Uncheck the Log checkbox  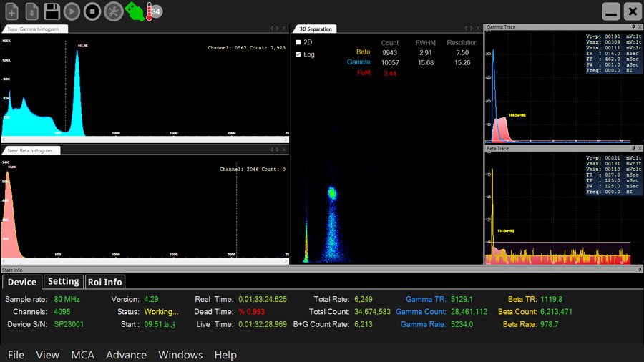click(x=298, y=54)
